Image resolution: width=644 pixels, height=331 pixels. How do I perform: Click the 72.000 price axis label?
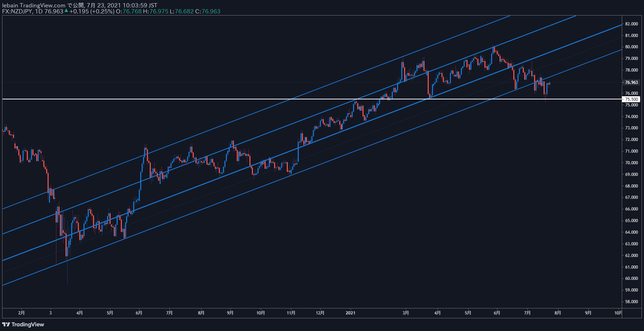tap(631, 140)
